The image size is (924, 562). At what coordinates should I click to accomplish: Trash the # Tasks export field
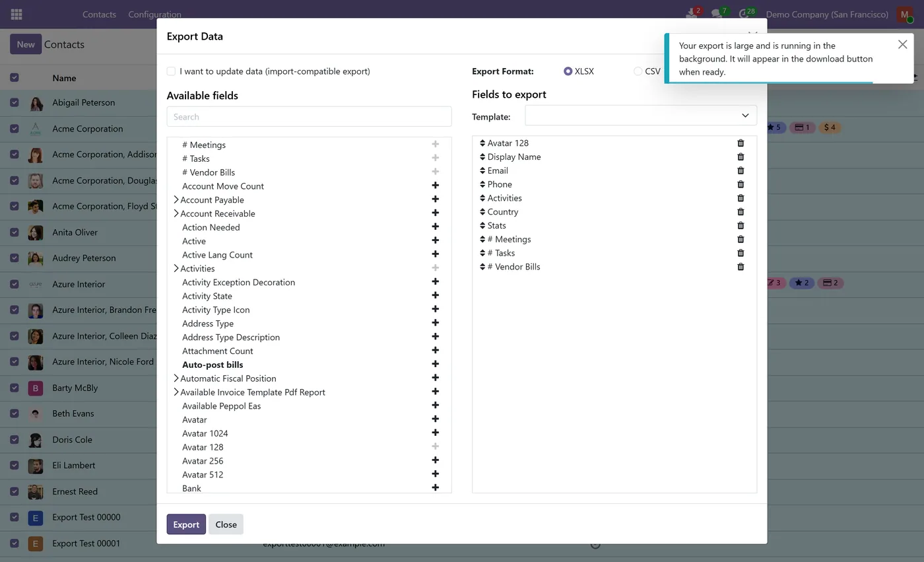741,253
